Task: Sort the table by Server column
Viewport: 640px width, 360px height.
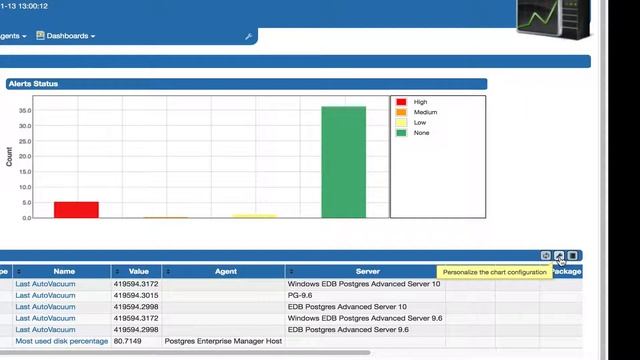Action: [291, 271]
